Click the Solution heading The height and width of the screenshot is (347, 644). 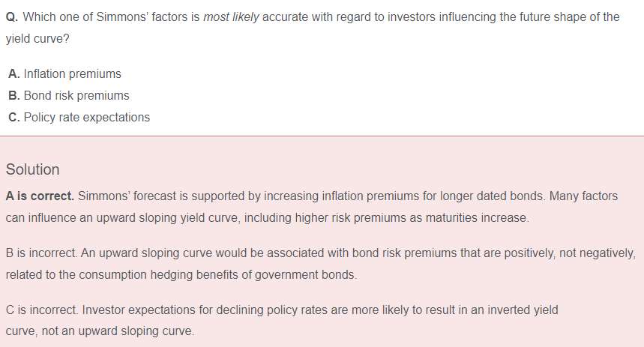[x=32, y=169]
